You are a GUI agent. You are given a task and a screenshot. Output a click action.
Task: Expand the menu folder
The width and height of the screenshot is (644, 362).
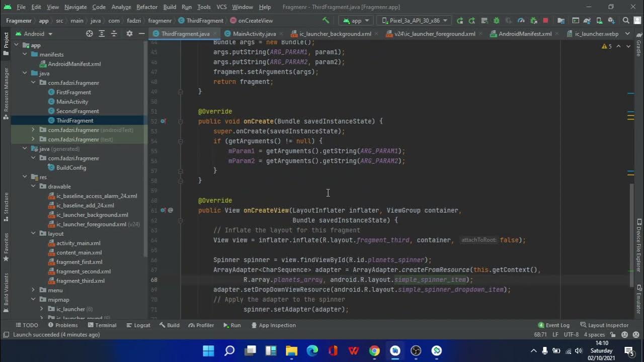point(33,290)
